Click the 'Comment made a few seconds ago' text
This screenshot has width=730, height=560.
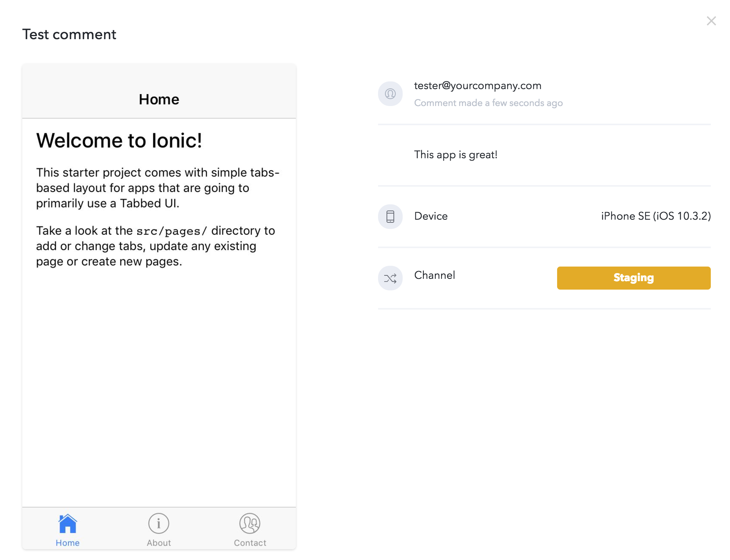tap(488, 103)
